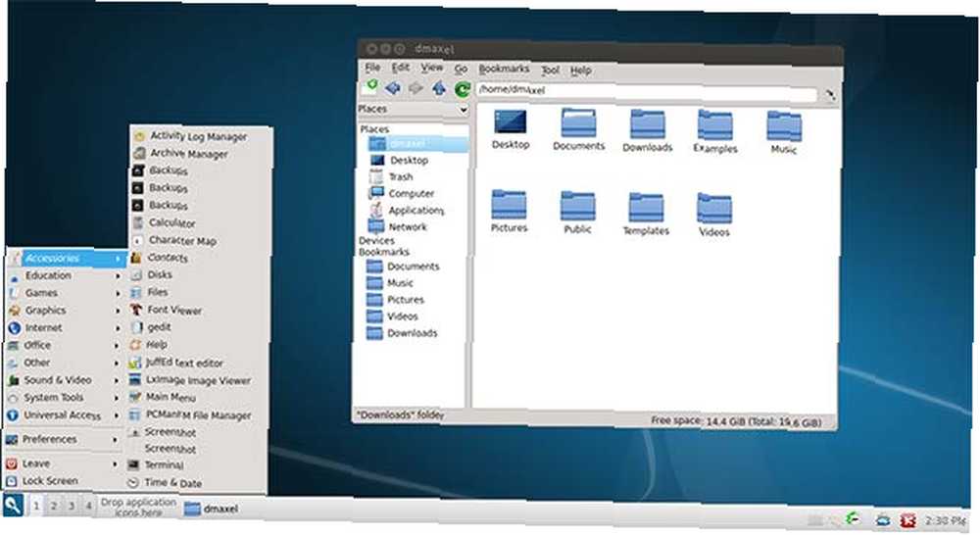Click the /home/dmaxel path field

pyautogui.click(x=647, y=92)
